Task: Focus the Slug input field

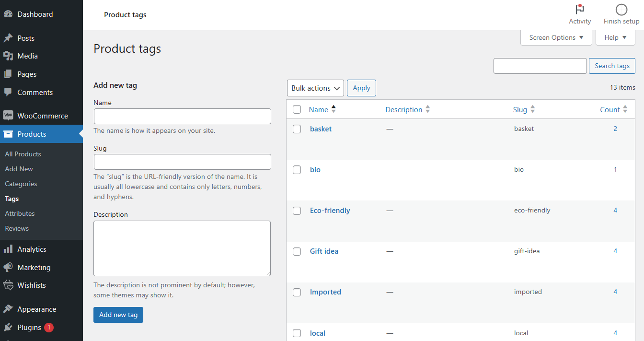Action: pyautogui.click(x=183, y=162)
